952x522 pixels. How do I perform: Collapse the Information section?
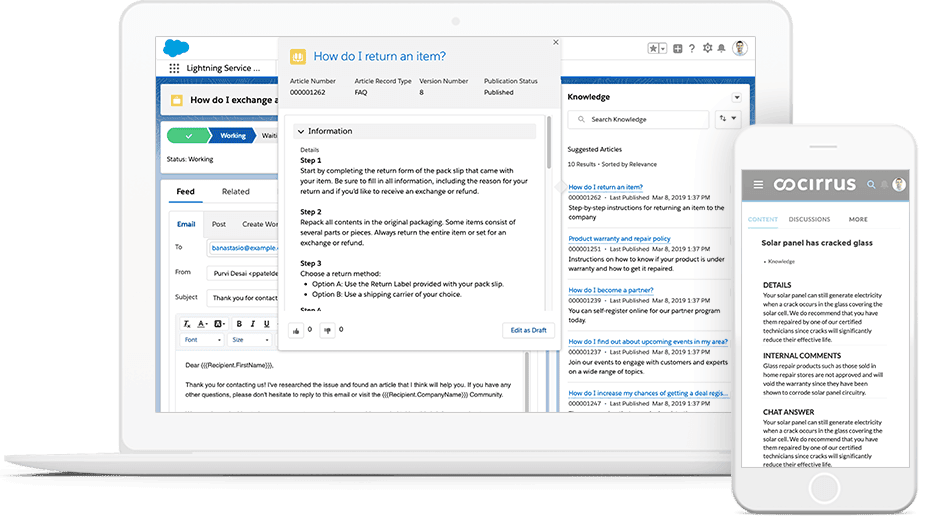301,131
